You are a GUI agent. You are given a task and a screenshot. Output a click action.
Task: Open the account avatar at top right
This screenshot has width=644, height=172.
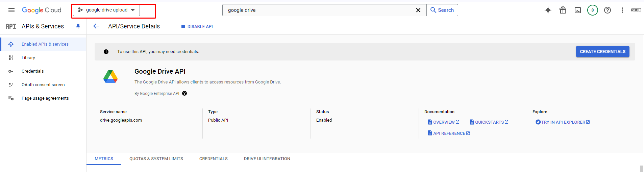[x=636, y=10]
